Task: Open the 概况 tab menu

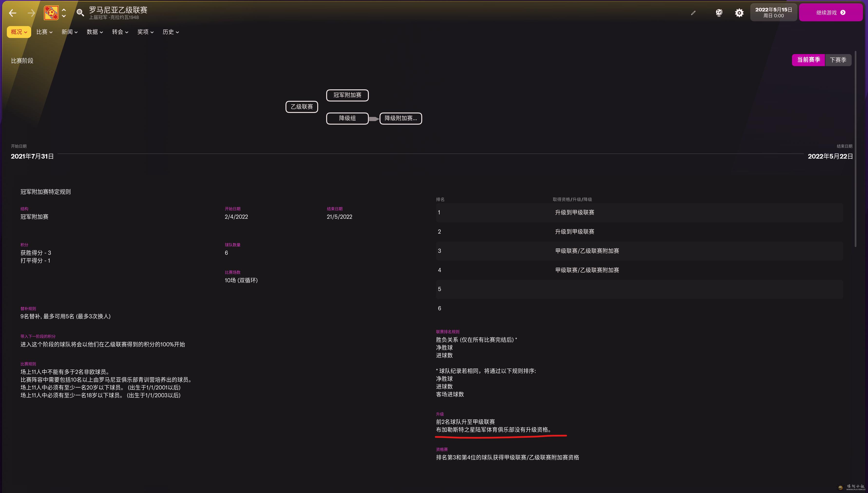Action: point(19,32)
